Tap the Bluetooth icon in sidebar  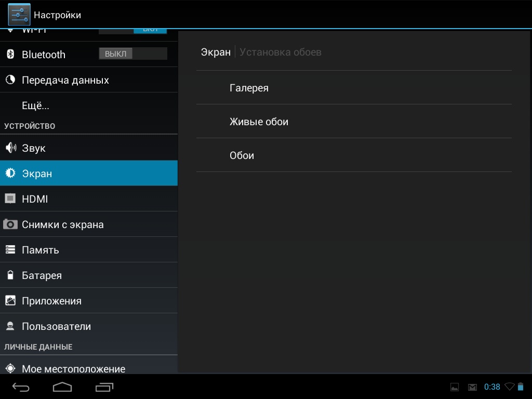10,54
